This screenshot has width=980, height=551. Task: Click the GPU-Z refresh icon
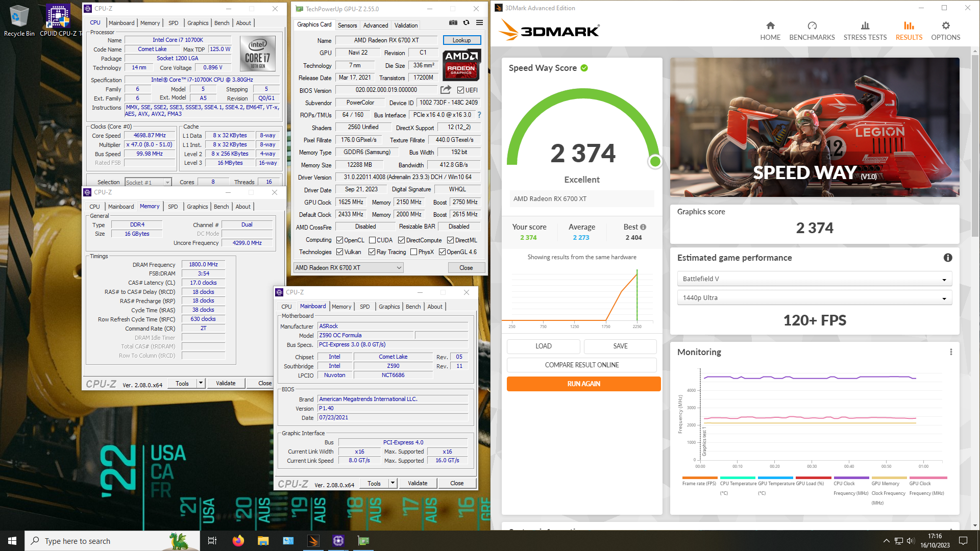pos(466,23)
